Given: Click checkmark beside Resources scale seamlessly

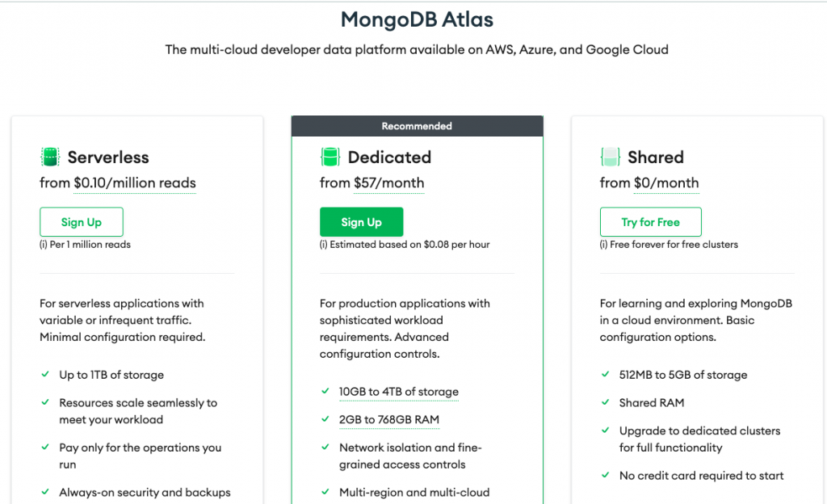Looking at the screenshot, I should [x=45, y=402].
